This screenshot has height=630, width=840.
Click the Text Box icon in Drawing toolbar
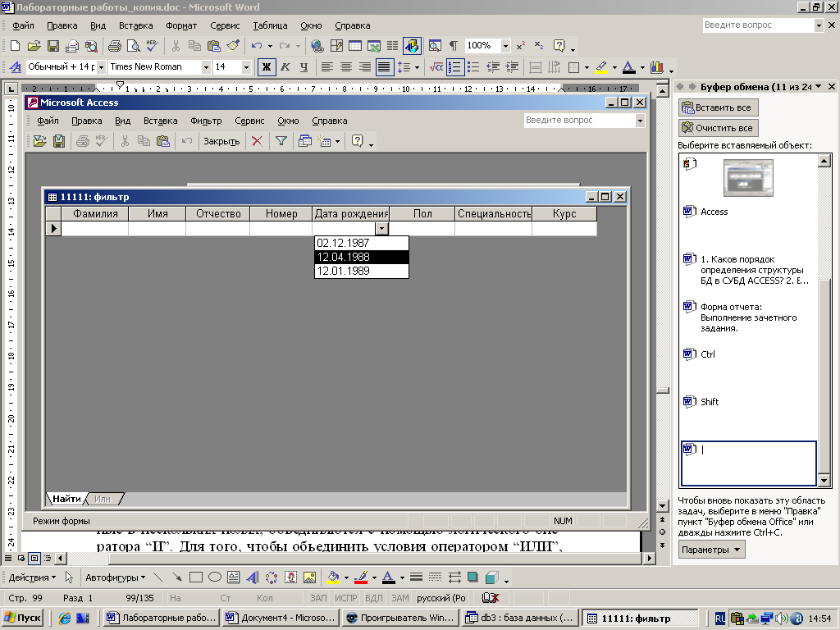pos(233,577)
